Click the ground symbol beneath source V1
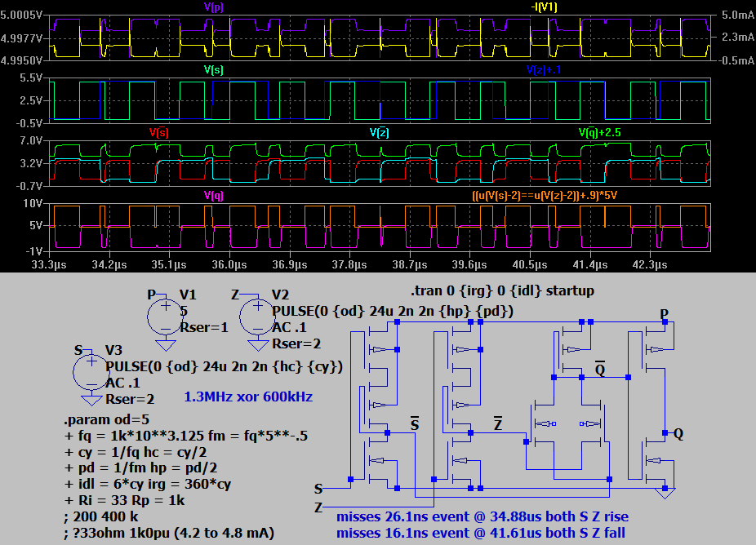The image size is (756, 545). click(164, 342)
